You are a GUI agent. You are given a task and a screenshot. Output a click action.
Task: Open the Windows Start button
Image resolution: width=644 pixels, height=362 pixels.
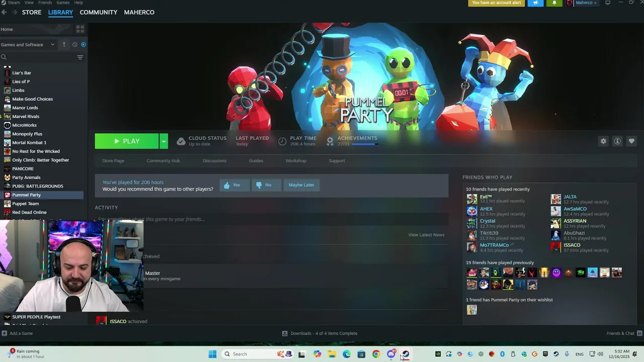point(212,354)
